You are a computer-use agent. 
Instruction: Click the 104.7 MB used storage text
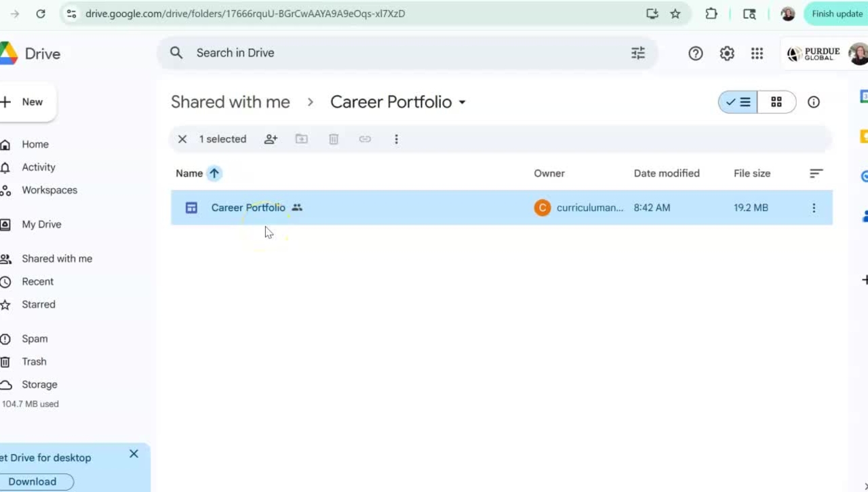[31, 404]
